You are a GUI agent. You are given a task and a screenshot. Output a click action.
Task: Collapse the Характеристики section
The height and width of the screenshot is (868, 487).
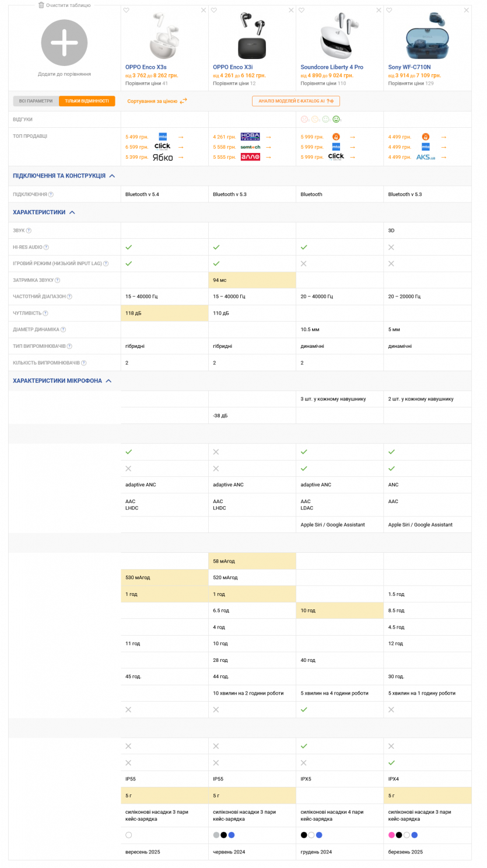click(72, 212)
